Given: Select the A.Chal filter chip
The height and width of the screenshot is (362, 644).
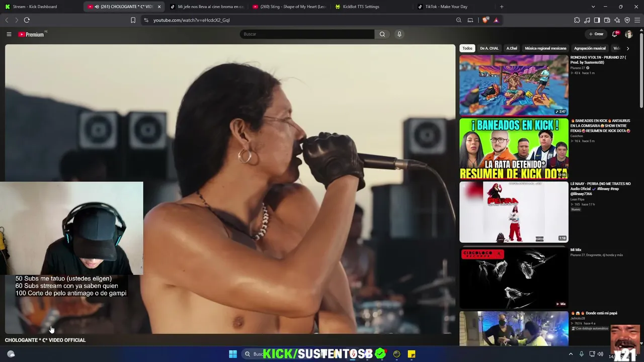Looking at the screenshot, I should pyautogui.click(x=512, y=48).
